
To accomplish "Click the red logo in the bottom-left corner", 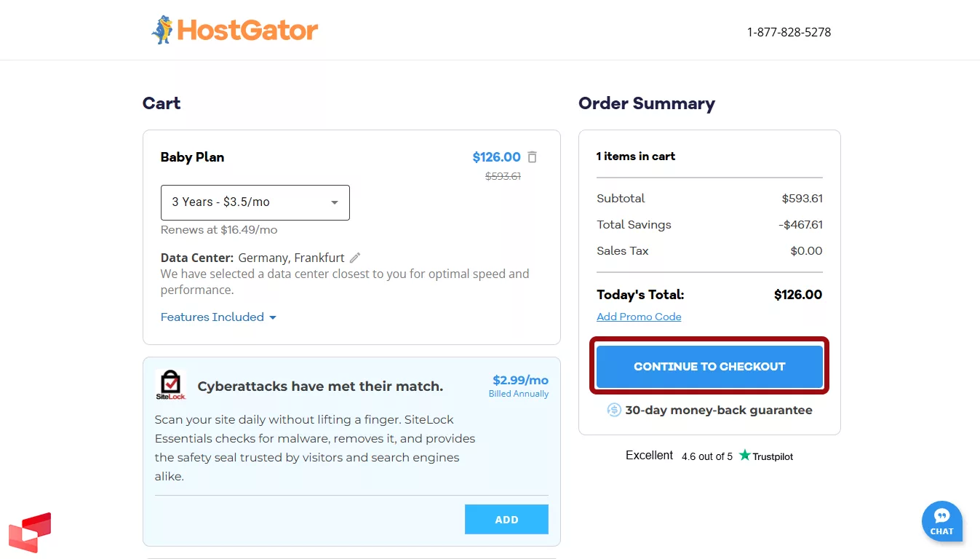I will [x=31, y=533].
